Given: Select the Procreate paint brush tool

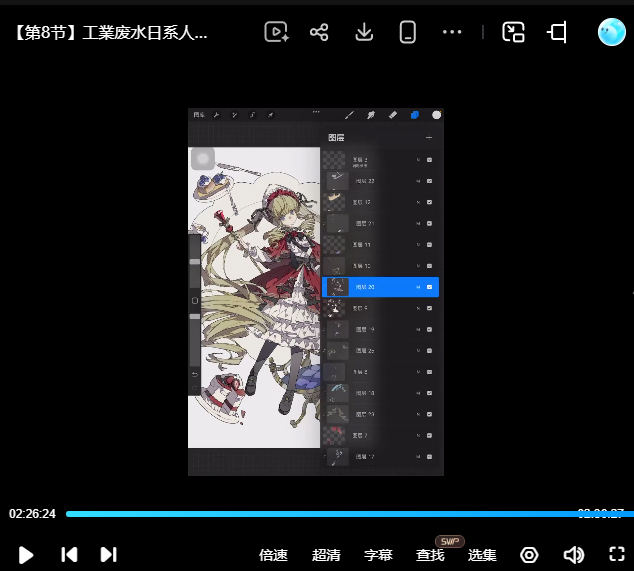Looking at the screenshot, I should point(349,115).
